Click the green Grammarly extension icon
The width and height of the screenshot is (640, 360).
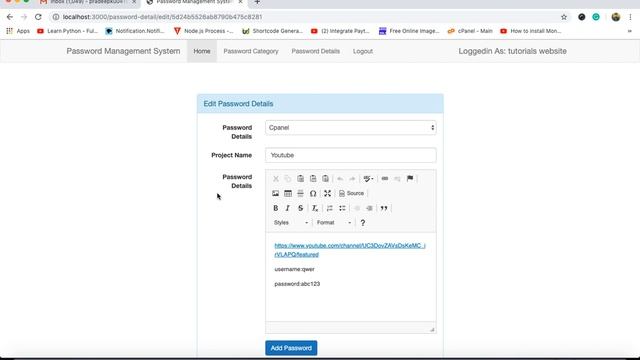pyautogui.click(x=596, y=17)
